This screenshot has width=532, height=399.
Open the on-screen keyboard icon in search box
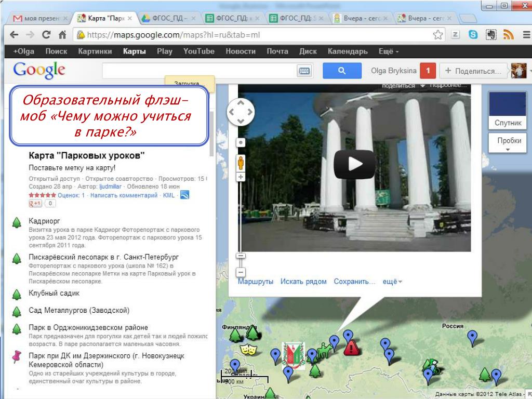point(304,71)
